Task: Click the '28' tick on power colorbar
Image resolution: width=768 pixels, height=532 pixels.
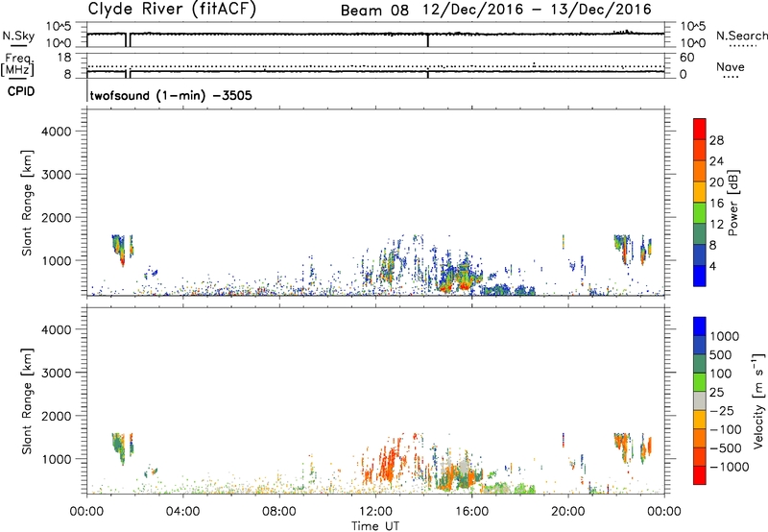Action: (x=716, y=140)
